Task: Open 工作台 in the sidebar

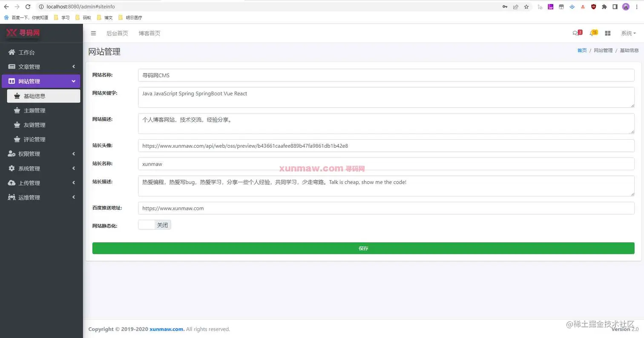Action: [41, 52]
